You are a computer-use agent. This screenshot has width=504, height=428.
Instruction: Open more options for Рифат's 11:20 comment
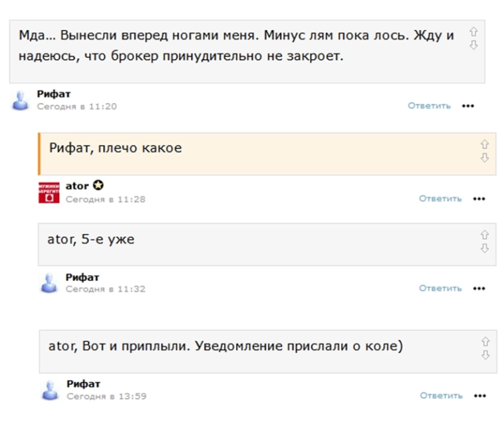coord(468,106)
